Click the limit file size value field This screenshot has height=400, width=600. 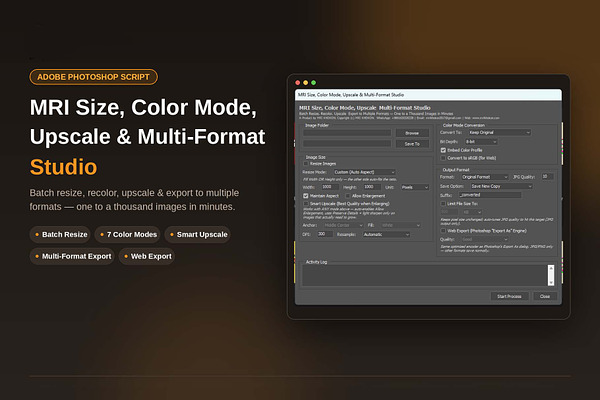click(x=450, y=212)
